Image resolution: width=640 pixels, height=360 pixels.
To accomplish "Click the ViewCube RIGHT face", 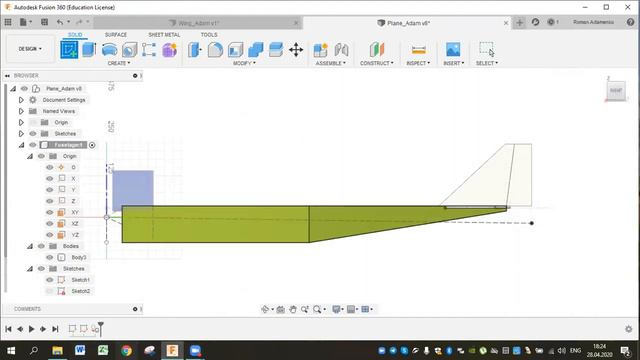I will point(616,90).
